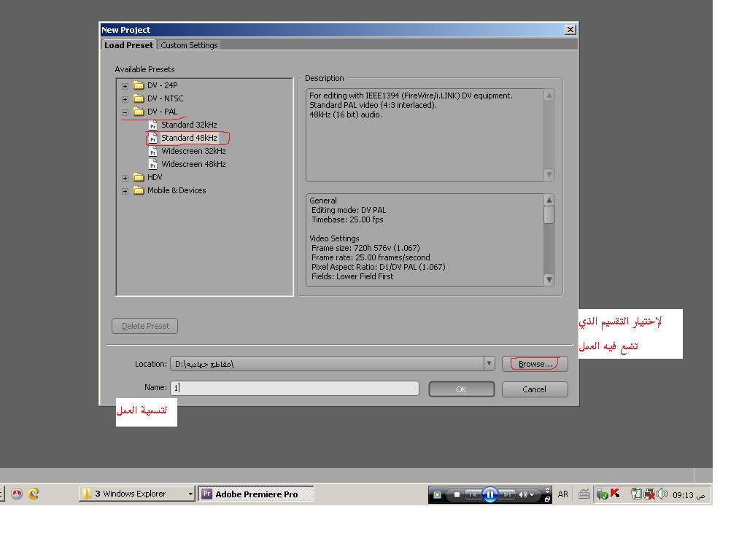747x560 pixels.
Task: Expand the Mobile & Devices folder
Action: pos(125,191)
